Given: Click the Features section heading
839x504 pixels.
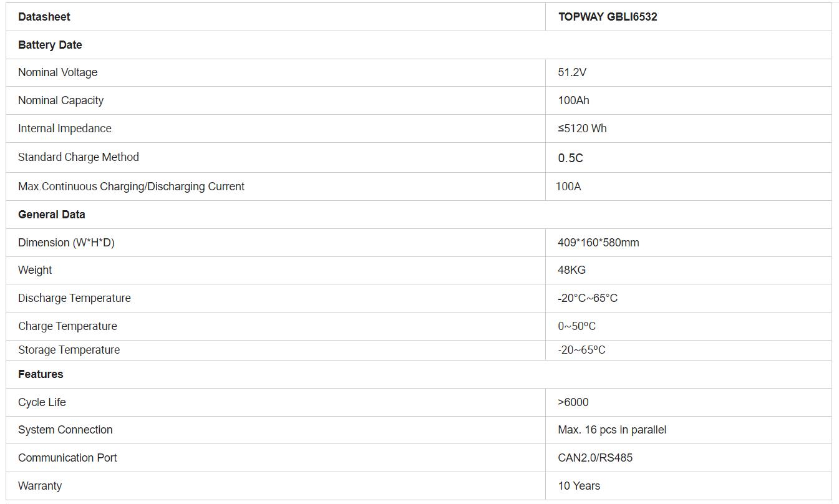Looking at the screenshot, I should 41,374.
